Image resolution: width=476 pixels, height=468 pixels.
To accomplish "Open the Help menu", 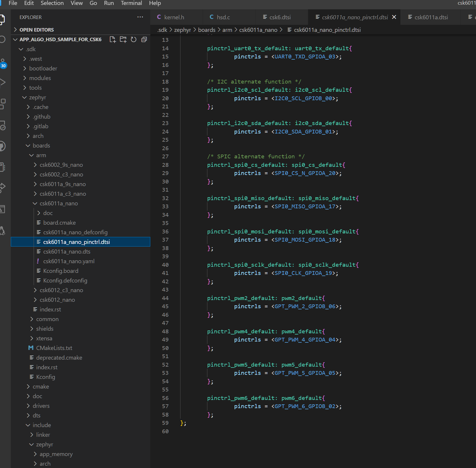I will coord(155,3).
